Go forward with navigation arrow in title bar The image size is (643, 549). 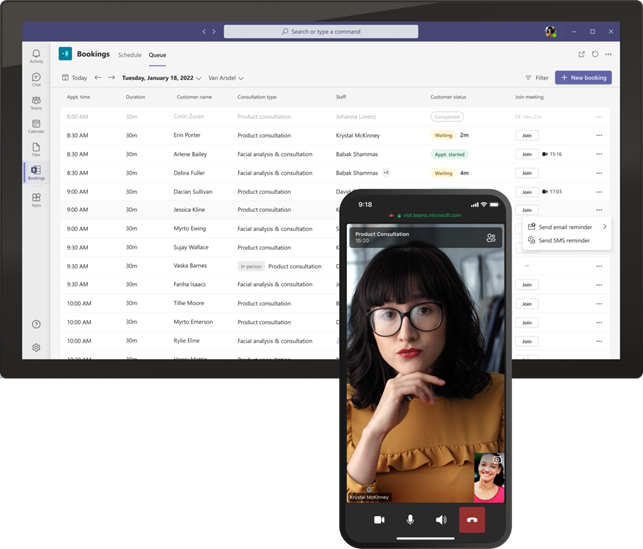(214, 32)
